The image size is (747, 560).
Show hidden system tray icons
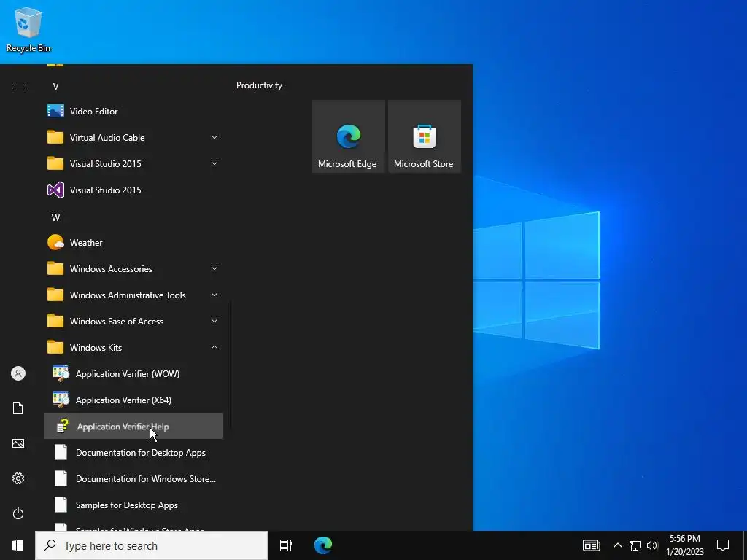click(x=617, y=545)
